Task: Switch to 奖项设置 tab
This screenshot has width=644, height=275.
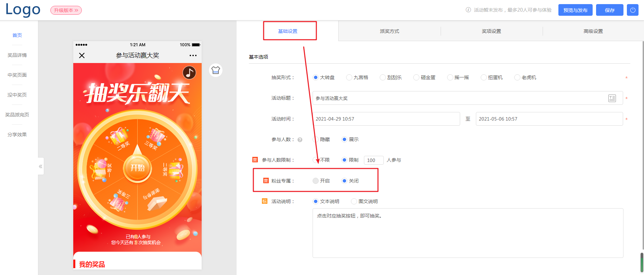Action: pos(491,31)
